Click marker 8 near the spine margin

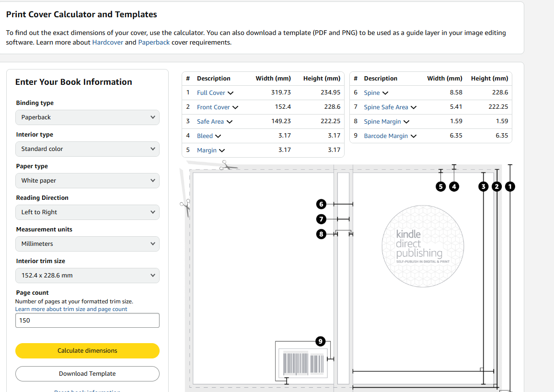pos(321,234)
